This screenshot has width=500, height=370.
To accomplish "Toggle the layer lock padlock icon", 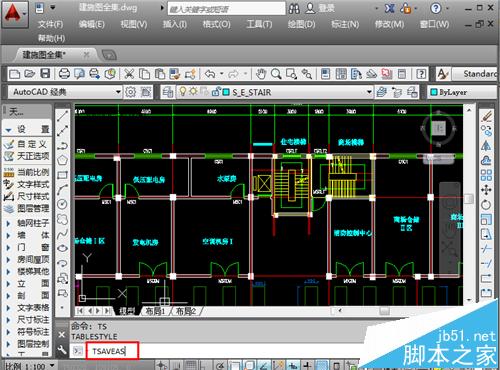I will point(216,91).
